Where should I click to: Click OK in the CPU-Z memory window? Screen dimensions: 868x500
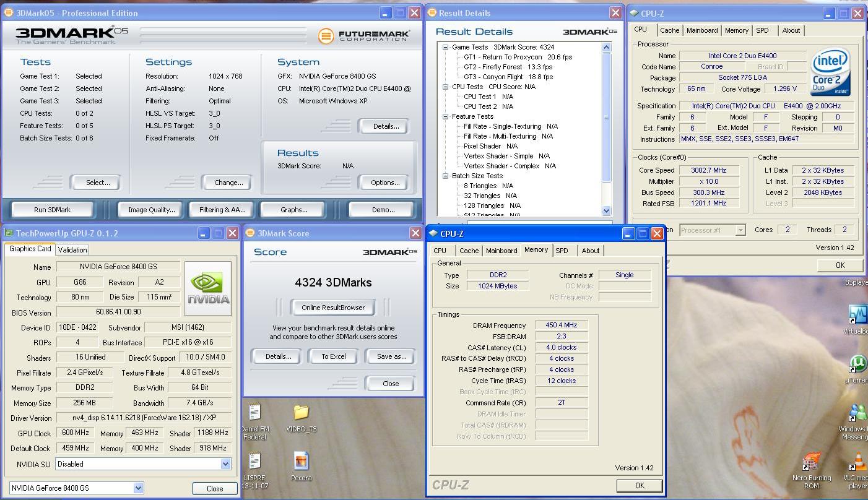click(640, 486)
